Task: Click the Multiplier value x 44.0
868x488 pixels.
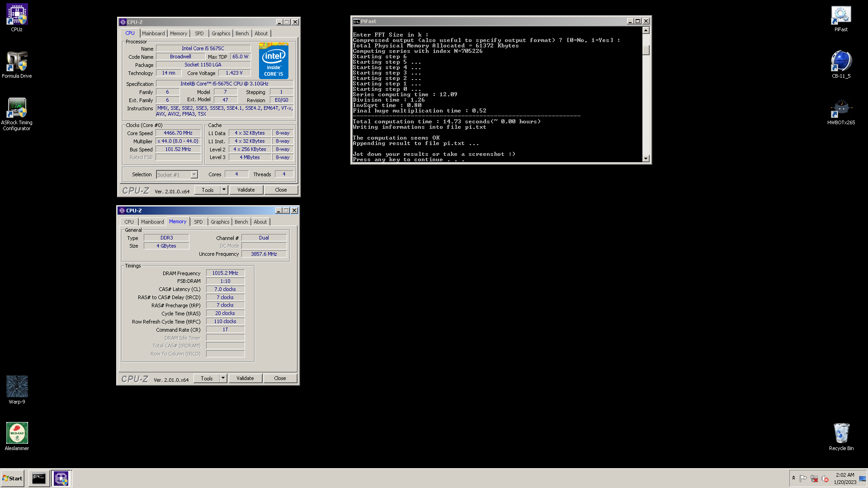Action: click(178, 141)
